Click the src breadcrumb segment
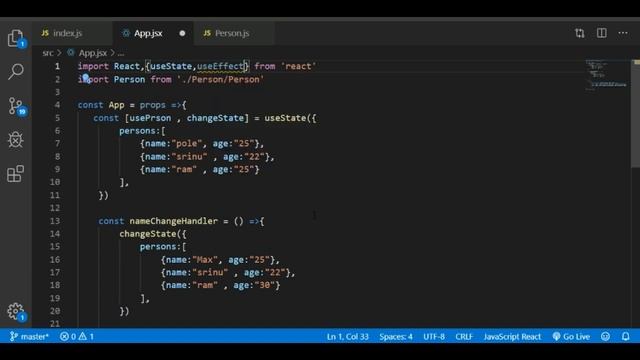Screen dimensions: 640x360 [48, 53]
